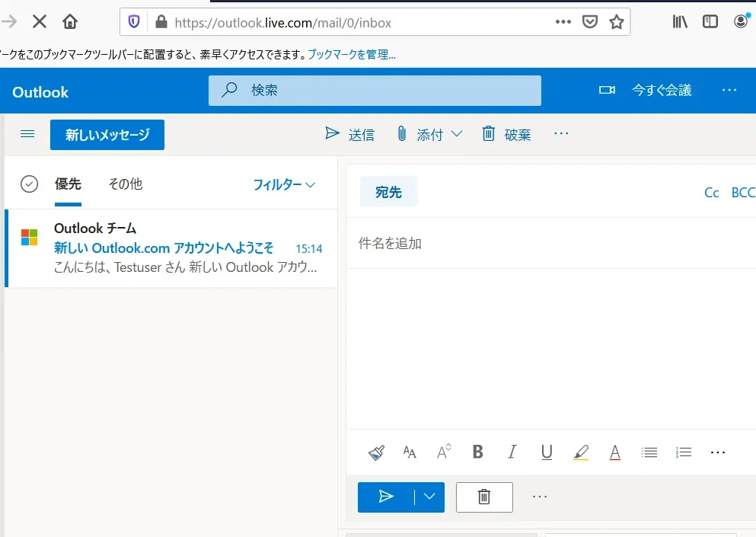
Task: Open the ブックマークを管理 link
Action: [x=352, y=55]
